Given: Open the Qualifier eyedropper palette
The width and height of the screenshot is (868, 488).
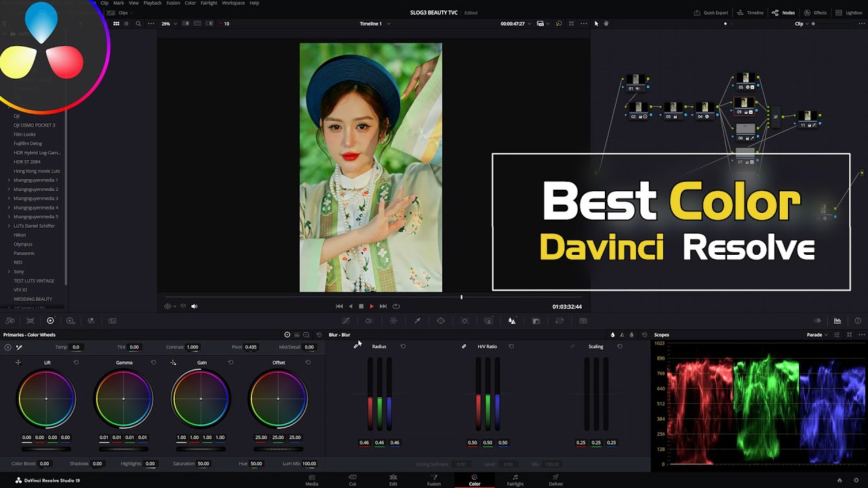Looking at the screenshot, I should [x=417, y=321].
